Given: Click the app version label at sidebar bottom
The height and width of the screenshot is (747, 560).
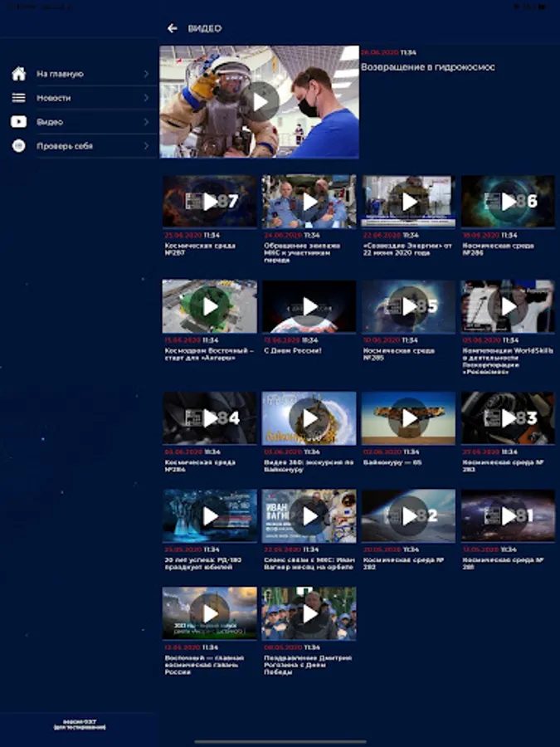Looking at the screenshot, I should [x=80, y=725].
